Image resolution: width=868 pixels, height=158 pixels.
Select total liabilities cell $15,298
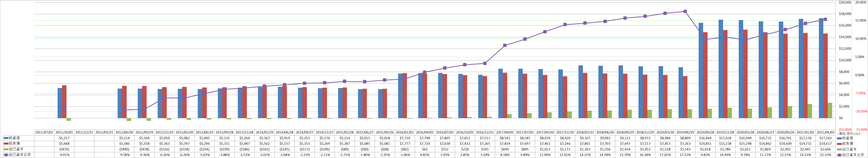[x=745, y=144]
